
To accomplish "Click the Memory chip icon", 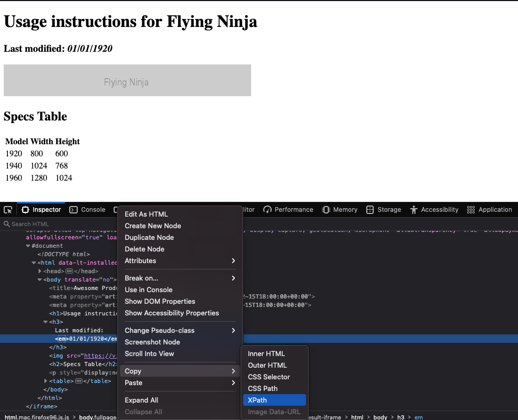I will click(327, 210).
